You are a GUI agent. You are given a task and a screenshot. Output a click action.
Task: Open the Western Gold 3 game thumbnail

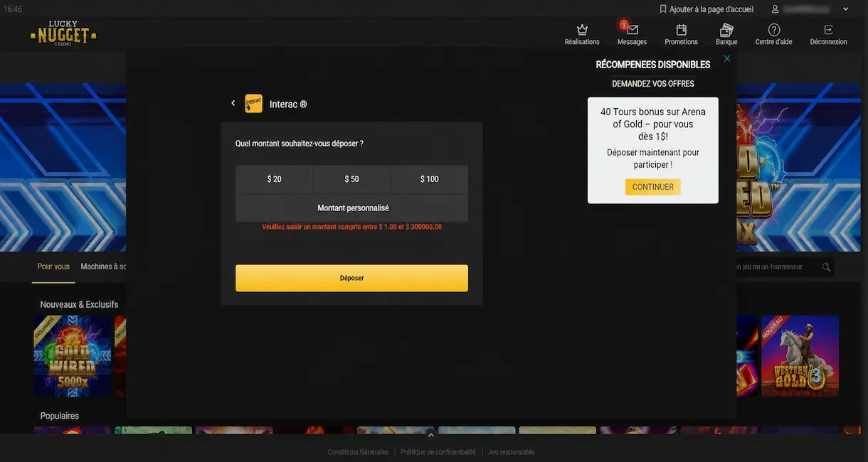click(800, 356)
